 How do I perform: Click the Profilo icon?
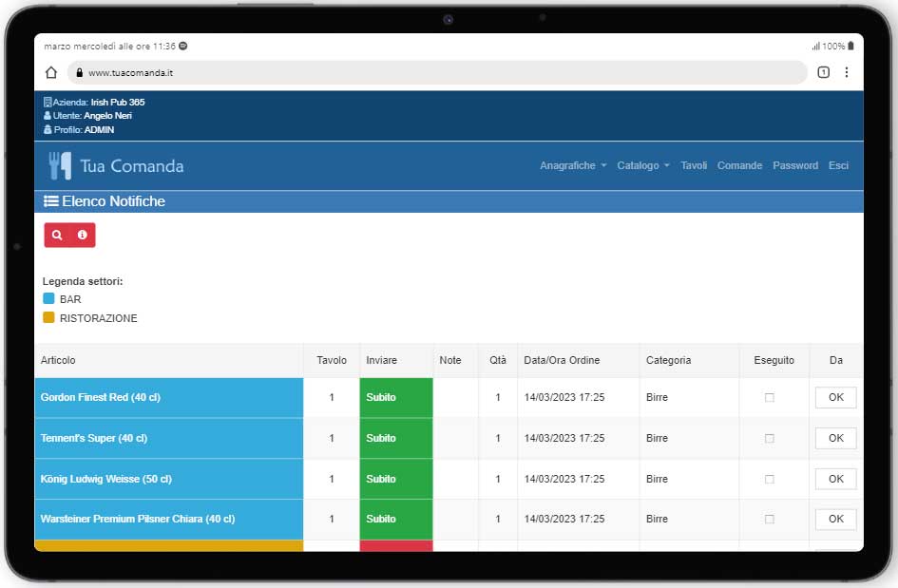pyautogui.click(x=48, y=129)
